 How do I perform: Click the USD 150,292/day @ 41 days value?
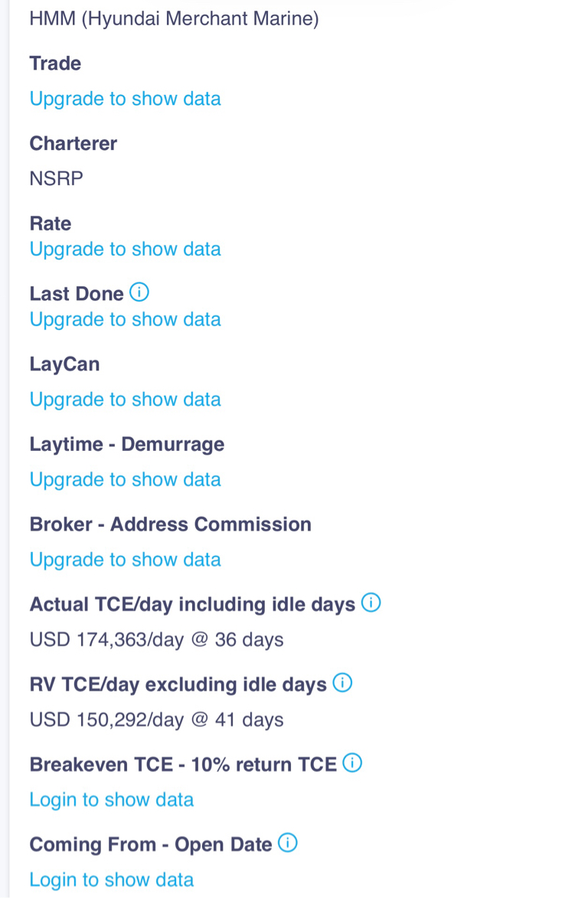[156, 720]
